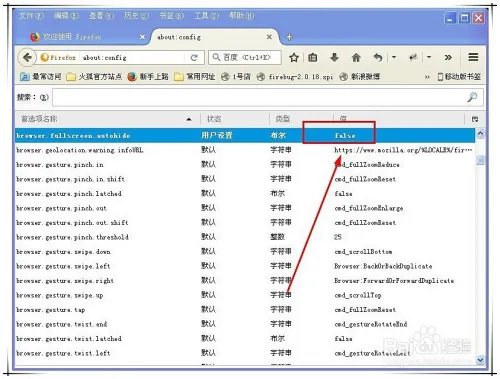This screenshot has width=500, height=379.
Task: Select the browser.gesture.pinch.in row
Action: pyautogui.click(x=245, y=165)
